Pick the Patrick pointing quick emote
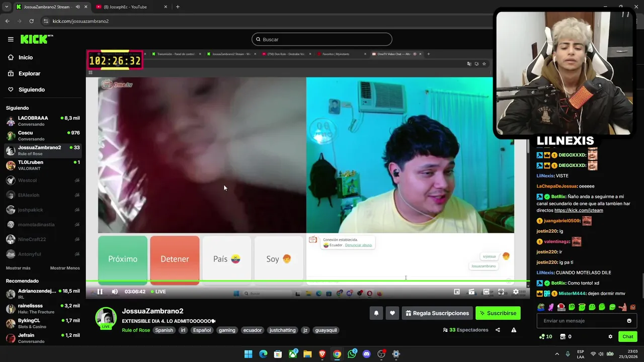Image resolution: width=644 pixels, height=362 pixels. click(x=622, y=307)
